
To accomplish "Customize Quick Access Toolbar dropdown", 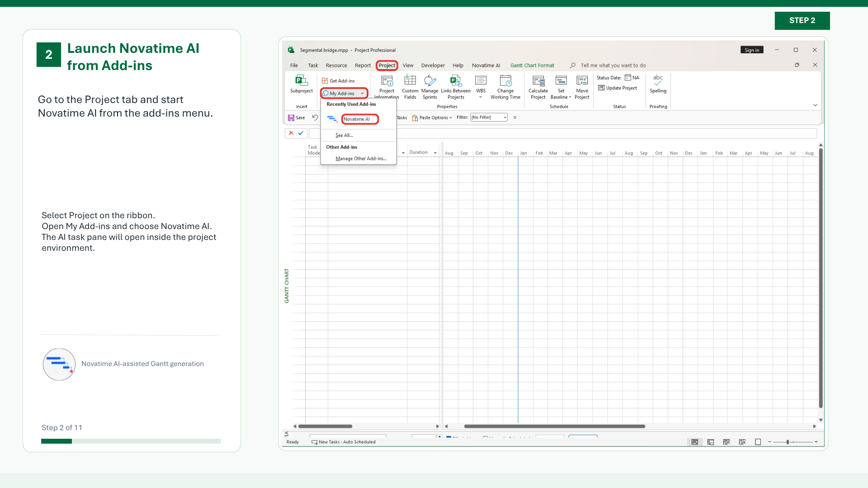I will (x=515, y=117).
